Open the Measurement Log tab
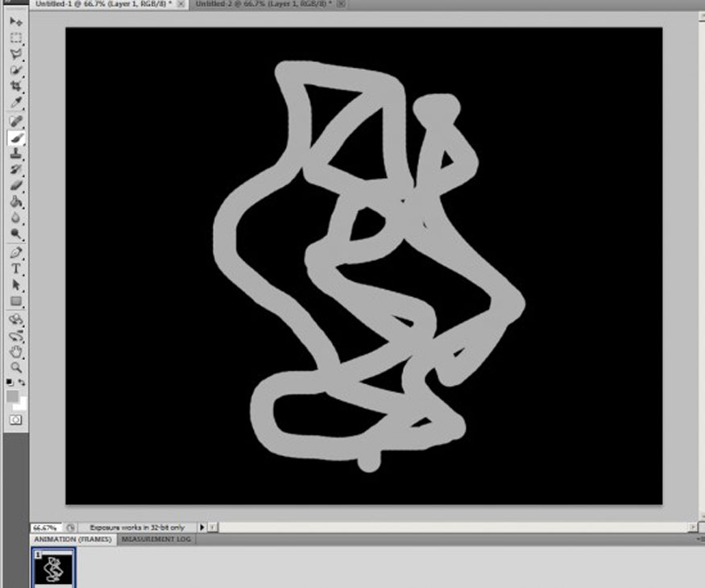The image size is (705, 588). pos(158,540)
